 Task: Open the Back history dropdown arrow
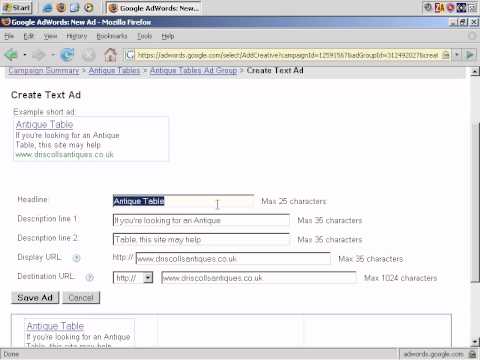tap(24, 54)
